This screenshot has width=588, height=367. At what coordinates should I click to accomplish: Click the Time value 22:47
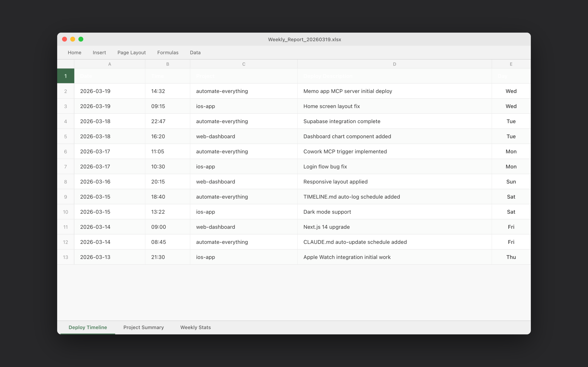(158, 121)
